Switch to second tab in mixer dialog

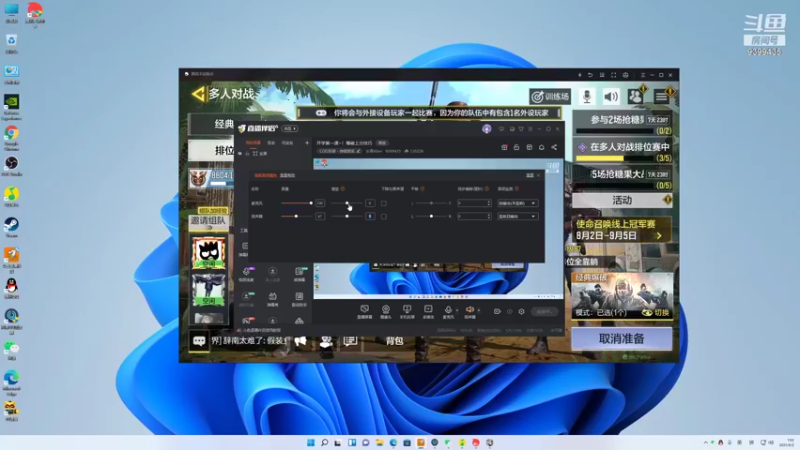(287, 175)
